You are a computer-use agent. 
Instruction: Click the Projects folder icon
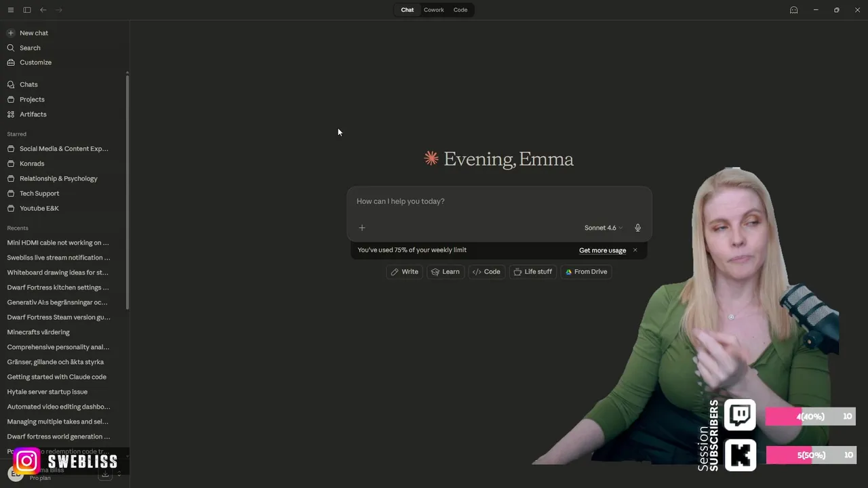click(11, 100)
